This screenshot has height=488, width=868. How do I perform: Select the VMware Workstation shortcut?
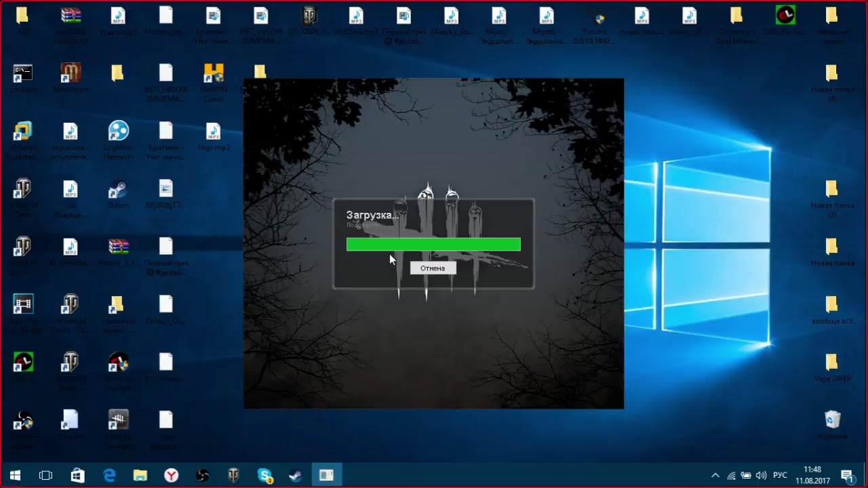pos(22,141)
